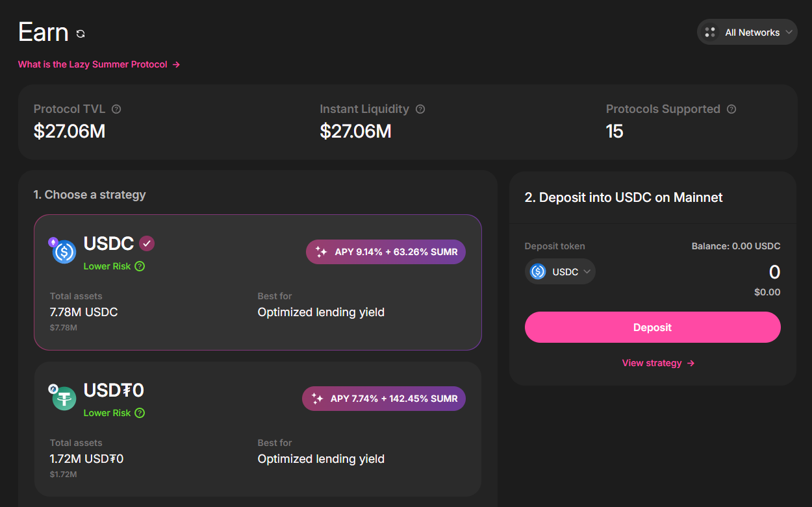Click the deposit amount input field
Viewport: 812px width, 507px height.
774,272
